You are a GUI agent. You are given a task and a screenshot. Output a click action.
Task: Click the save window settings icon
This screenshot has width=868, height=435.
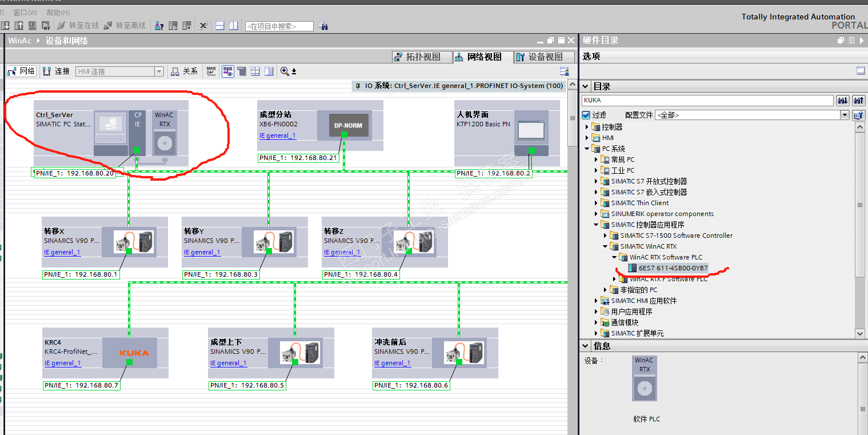point(564,71)
